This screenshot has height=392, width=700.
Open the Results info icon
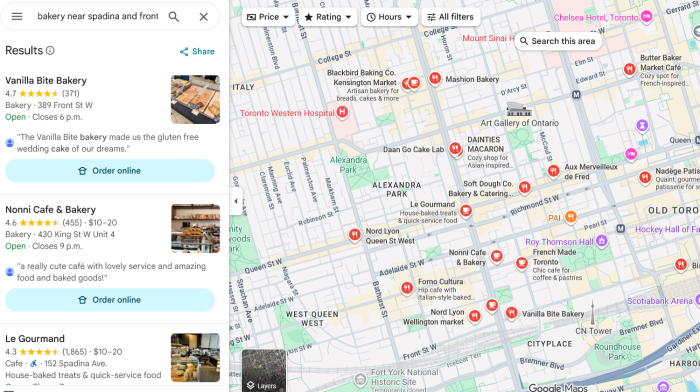click(x=50, y=50)
